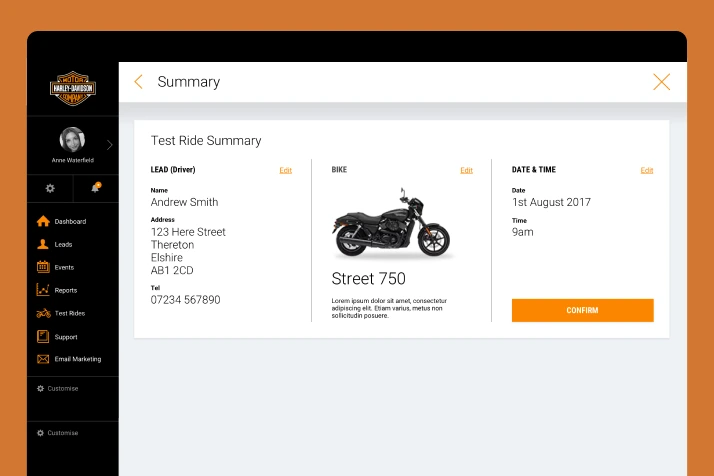Screen dimensions: 714x476
Task: Click the Street 750 title
Action: click(368, 278)
